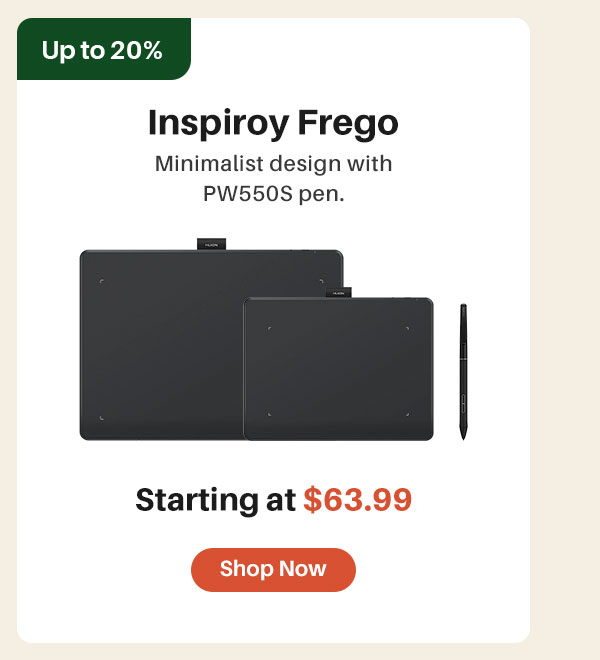Click the Minimalist design with PW550S pen description

[x=273, y=178]
